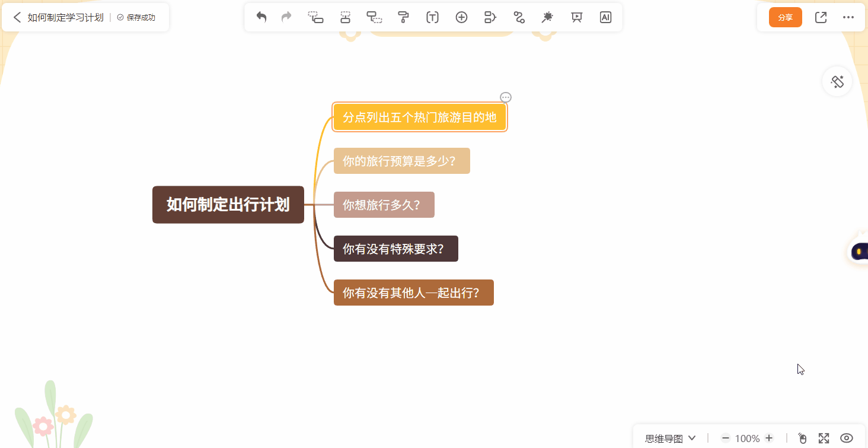Insert a child topic using the toolbar icon
868x448 pixels.
tap(315, 17)
